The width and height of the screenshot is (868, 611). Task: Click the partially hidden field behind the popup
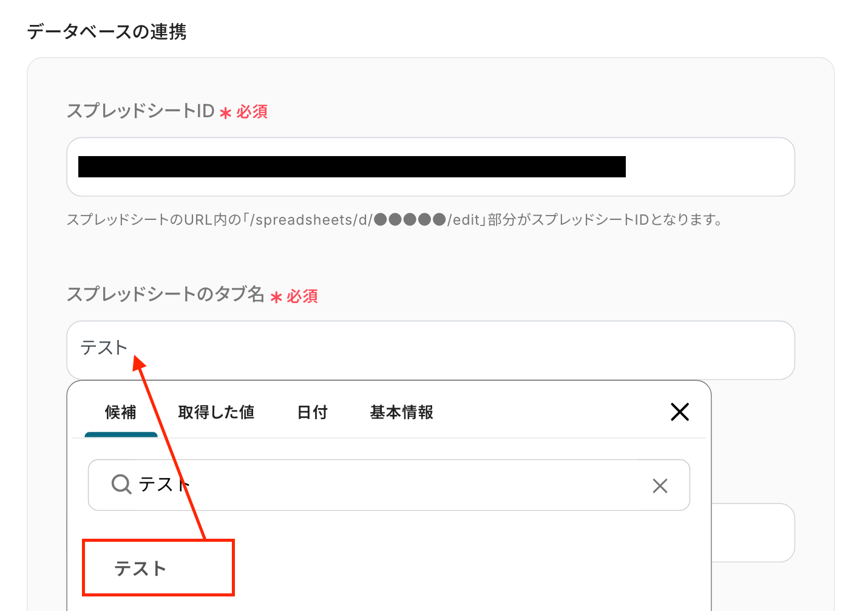point(753,533)
